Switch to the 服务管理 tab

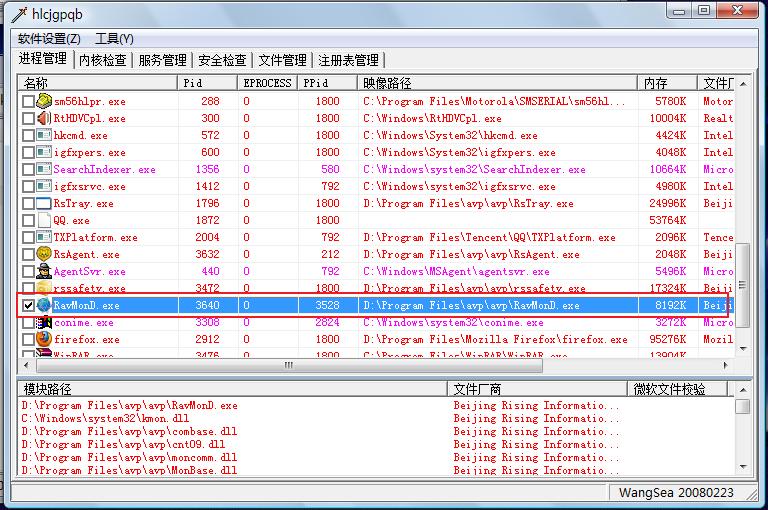[163, 60]
